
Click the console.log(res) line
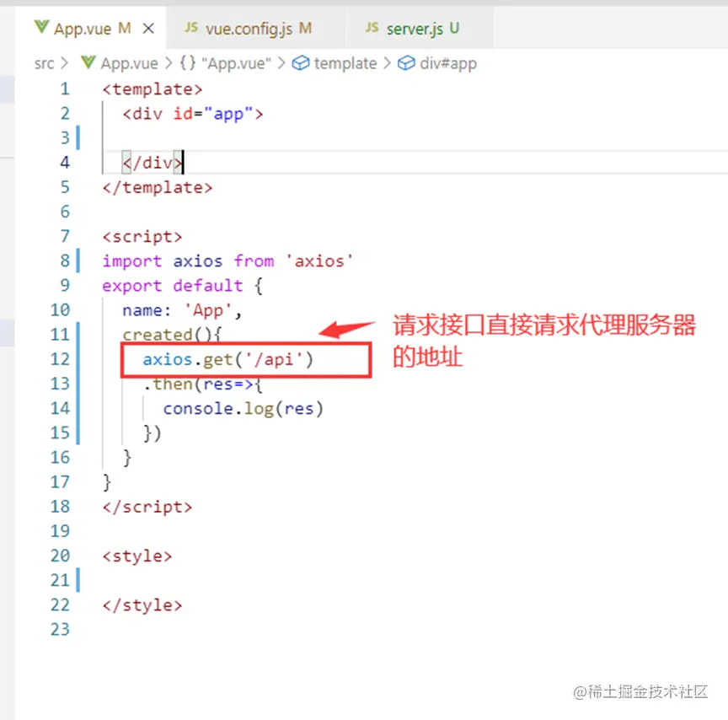pos(243,408)
